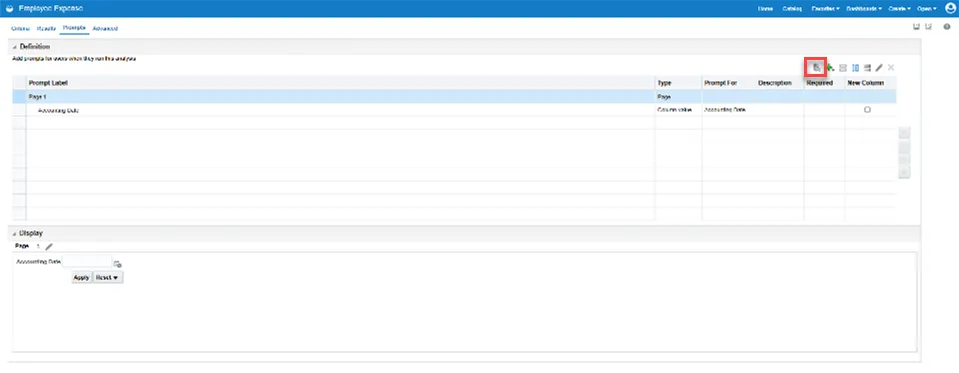Click the Prompt For column header
The height and width of the screenshot is (373, 959).
[x=719, y=83]
